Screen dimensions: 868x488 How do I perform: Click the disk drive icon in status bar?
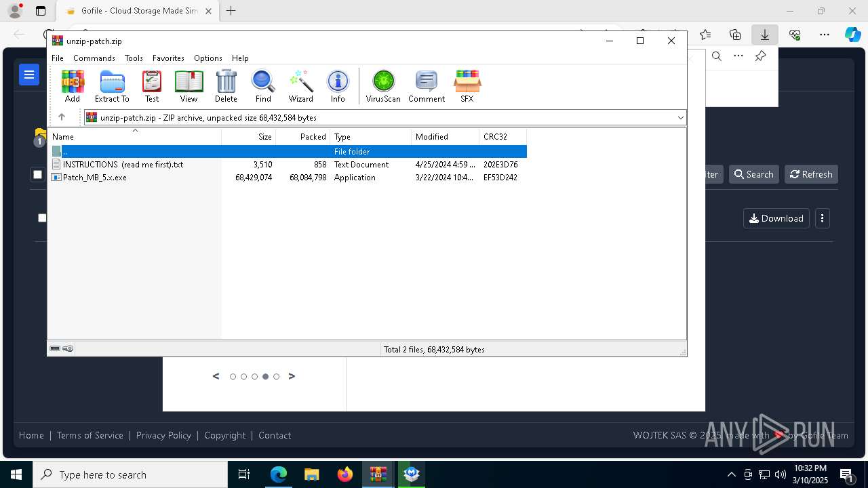click(x=55, y=349)
